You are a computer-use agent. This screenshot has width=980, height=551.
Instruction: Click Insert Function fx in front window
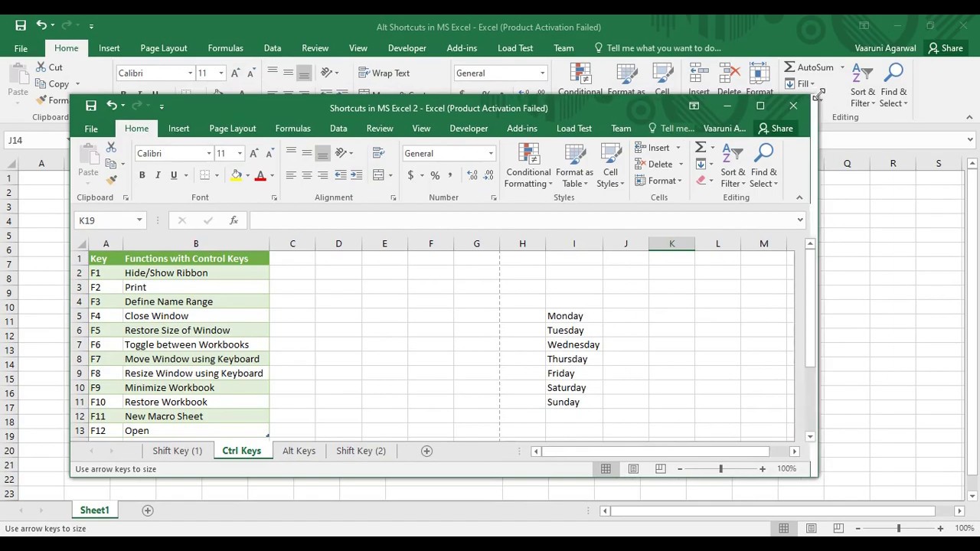[234, 220]
